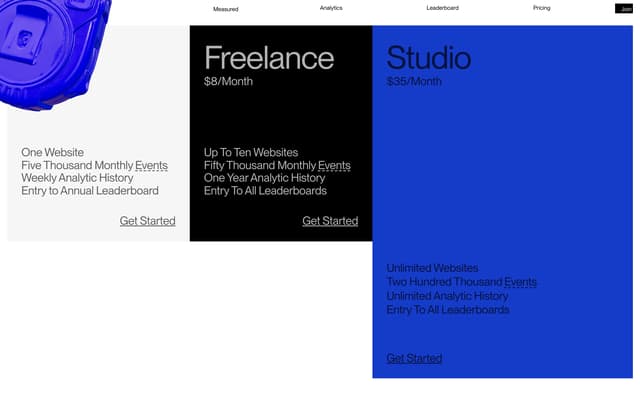Screen dimensions: 640x400
Task: Click Get Started in the Studio card
Action: [414, 358]
